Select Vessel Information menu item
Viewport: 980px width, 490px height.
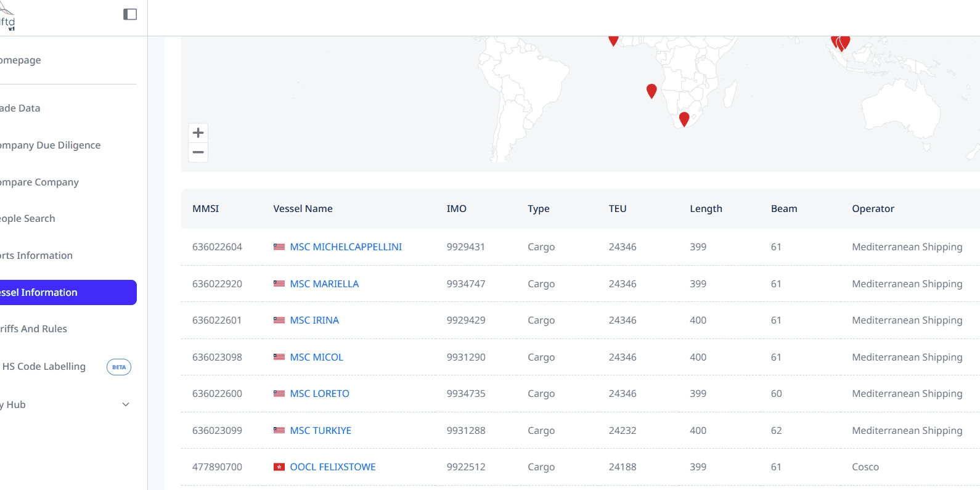68,292
